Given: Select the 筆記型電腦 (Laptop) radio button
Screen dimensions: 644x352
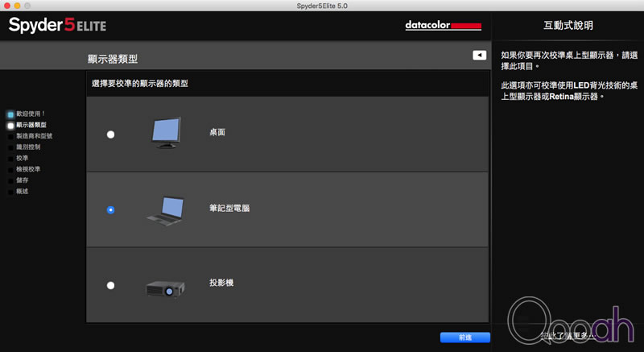Looking at the screenshot, I should tap(110, 210).
